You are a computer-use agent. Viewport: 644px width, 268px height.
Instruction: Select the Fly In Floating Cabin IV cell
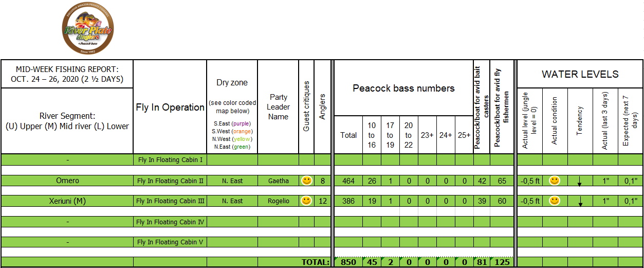(170, 222)
